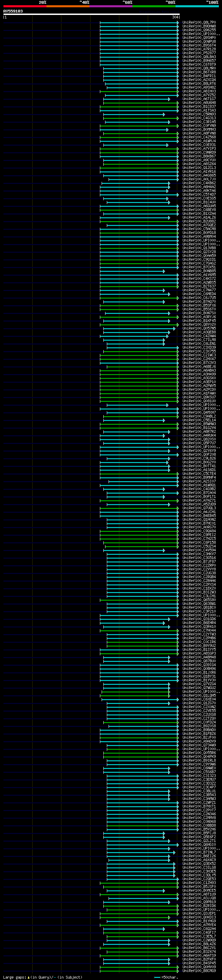Click the orange ~40% identity legend bar
This screenshot has height=980, width=222.
[68, 6]
